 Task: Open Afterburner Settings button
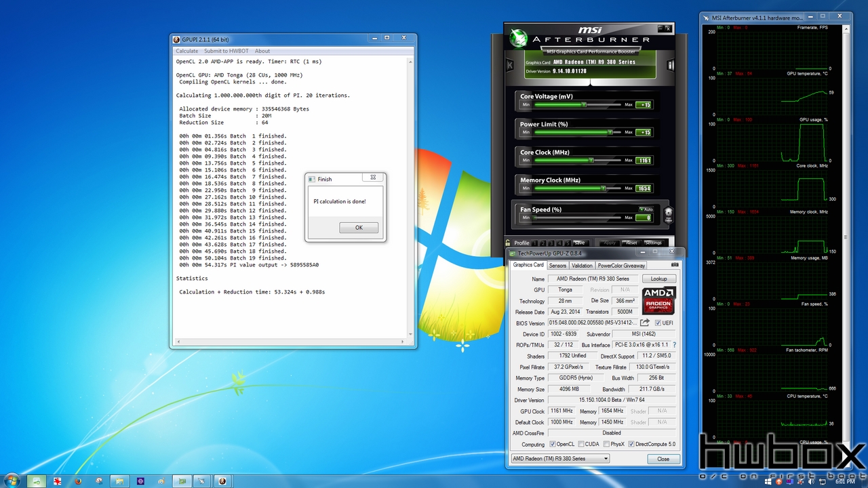(654, 243)
